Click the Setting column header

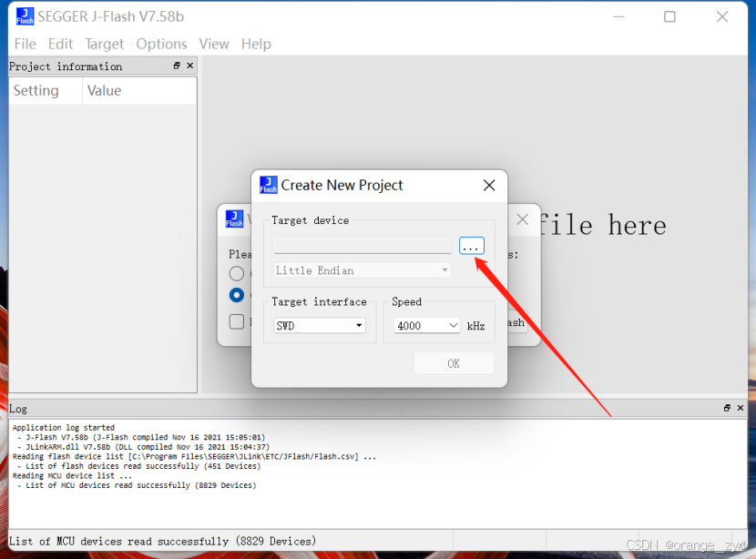[46, 91]
